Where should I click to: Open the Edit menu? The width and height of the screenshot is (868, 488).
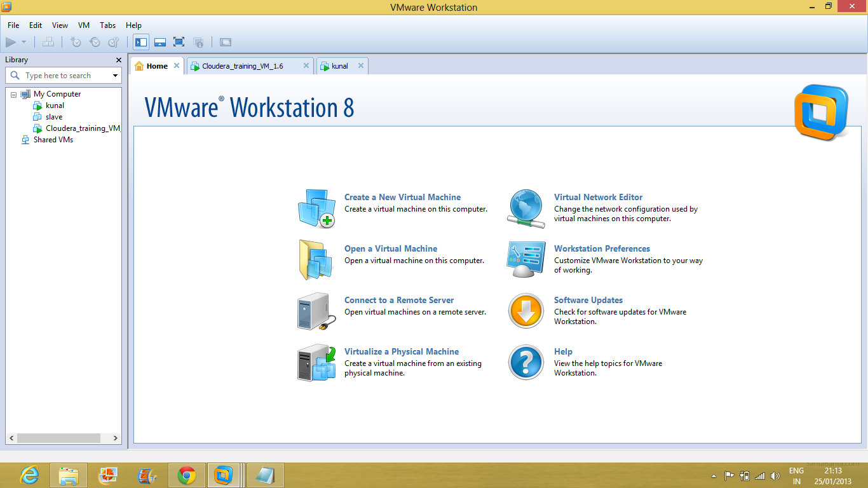(x=36, y=25)
